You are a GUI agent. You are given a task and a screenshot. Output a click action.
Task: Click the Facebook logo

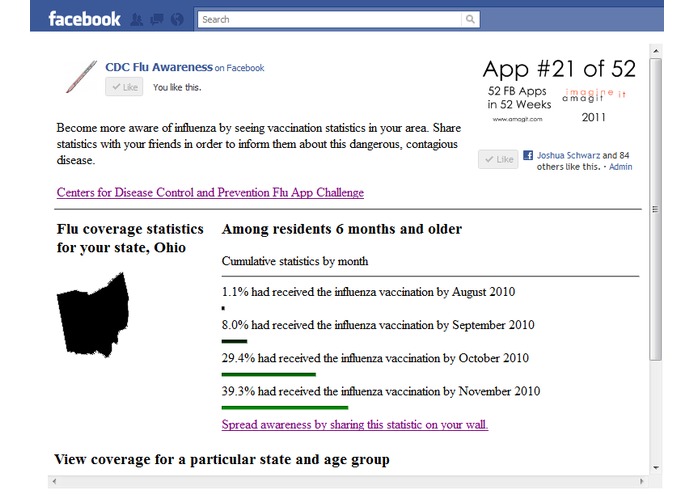coord(84,19)
